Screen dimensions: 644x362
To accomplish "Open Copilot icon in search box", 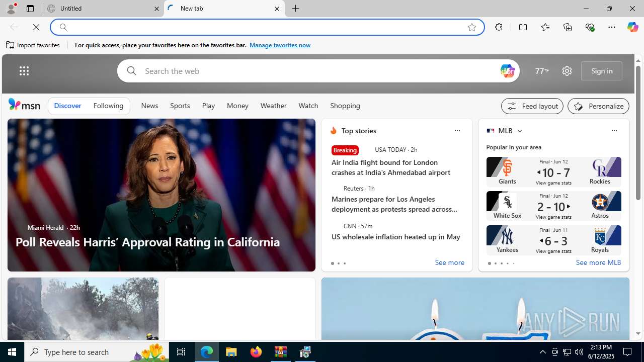I will pyautogui.click(x=507, y=71).
